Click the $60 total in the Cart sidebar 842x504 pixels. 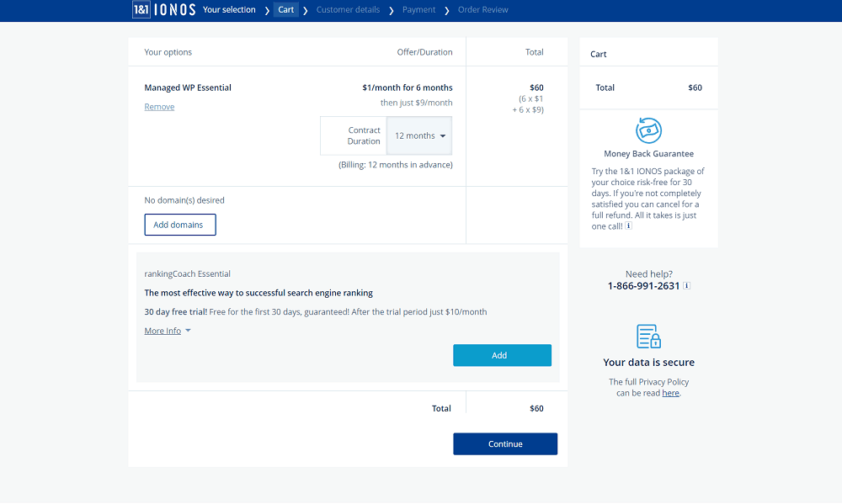695,88
